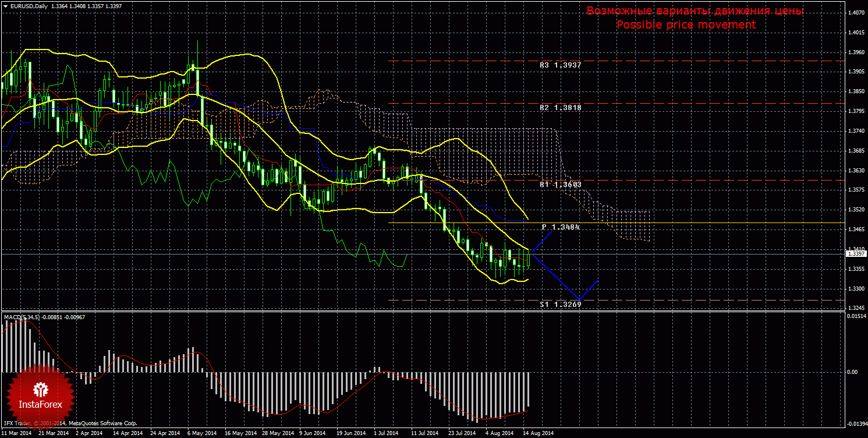868x438 pixels.
Task: Click the "R1 1.3603" resistance label
Action: click(561, 184)
